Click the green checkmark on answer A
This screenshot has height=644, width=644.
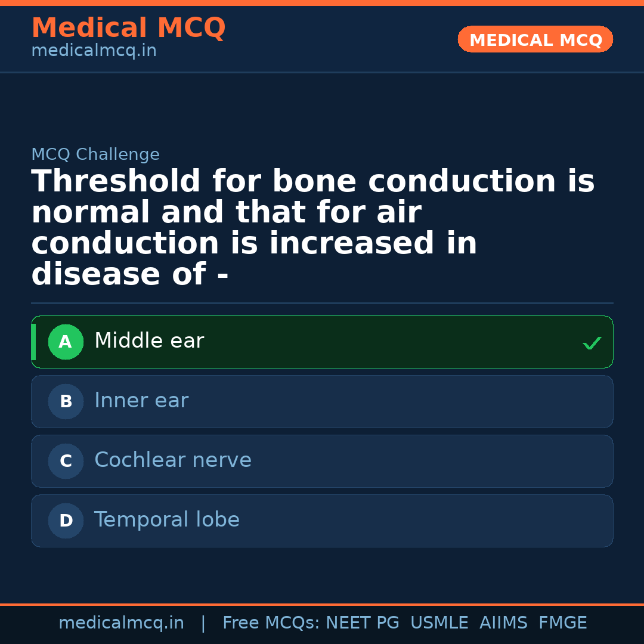592,342
